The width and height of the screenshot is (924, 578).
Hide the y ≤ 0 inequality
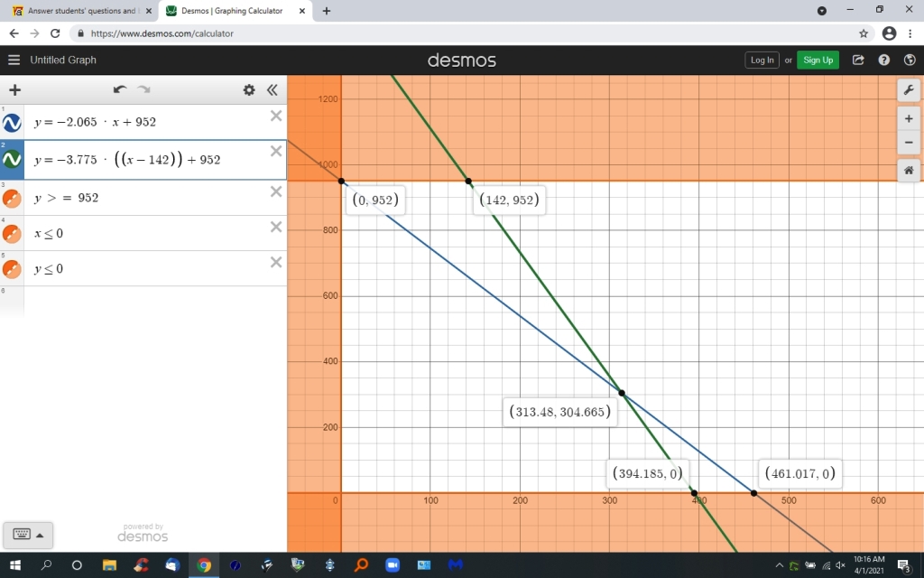[x=12, y=269]
